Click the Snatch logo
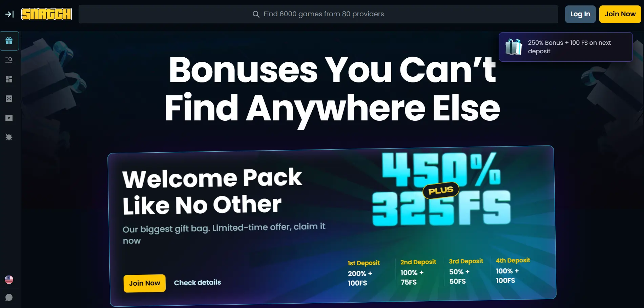644x308 pixels. coord(46,14)
